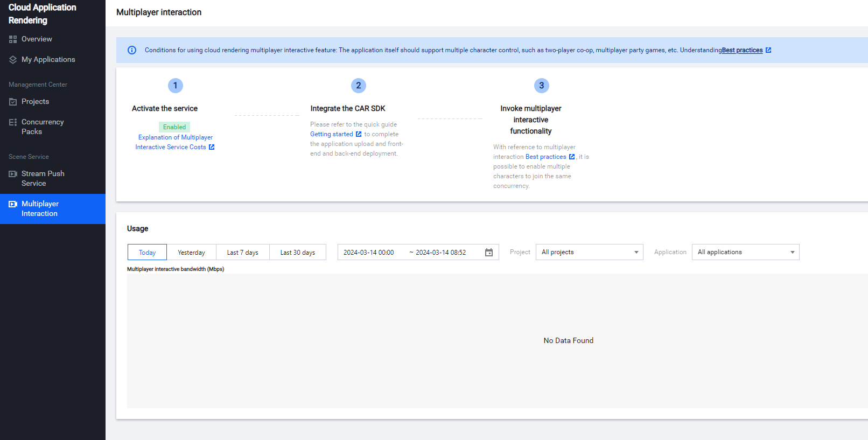This screenshot has width=868, height=440.
Task: Show usage for Last 30 days
Action: 298,252
